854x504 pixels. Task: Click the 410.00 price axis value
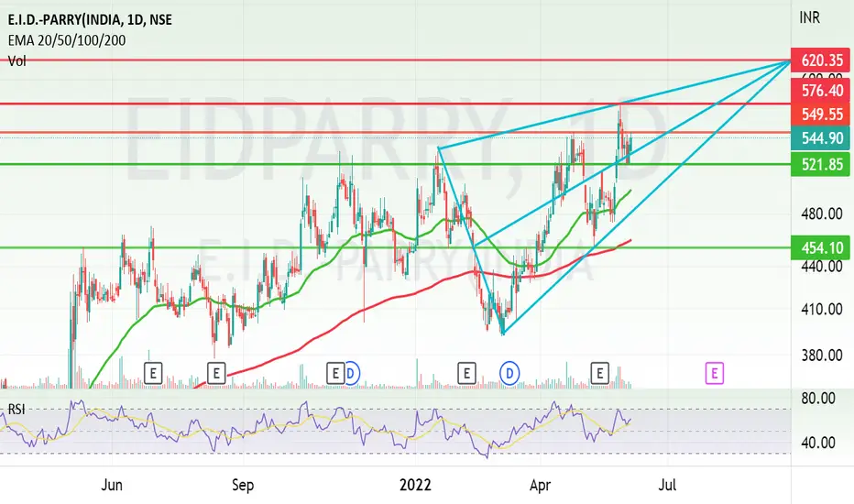click(x=822, y=309)
